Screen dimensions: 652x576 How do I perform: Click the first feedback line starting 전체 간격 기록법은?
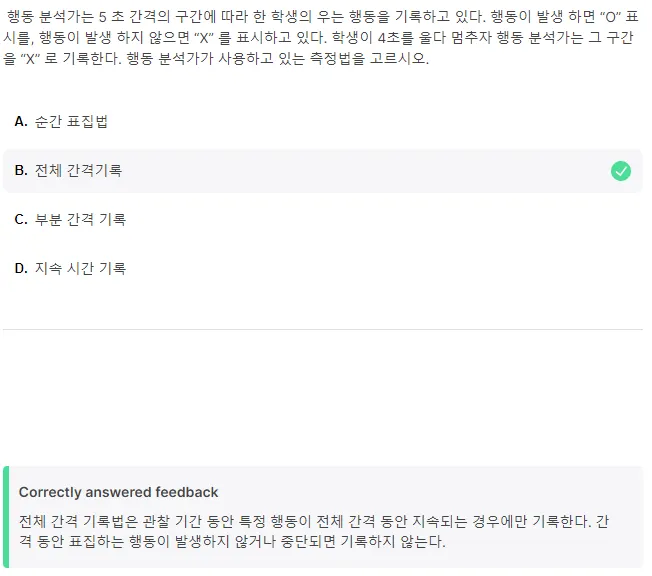314,521
